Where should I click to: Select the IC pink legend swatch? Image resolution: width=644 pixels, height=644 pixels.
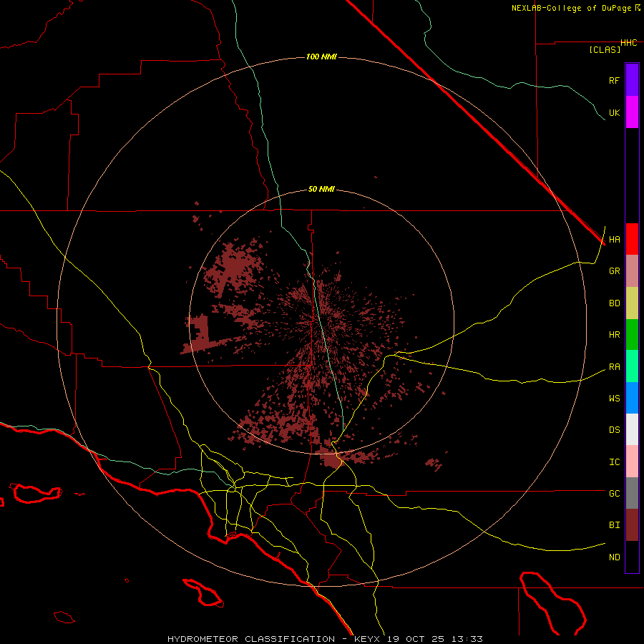[632, 462]
